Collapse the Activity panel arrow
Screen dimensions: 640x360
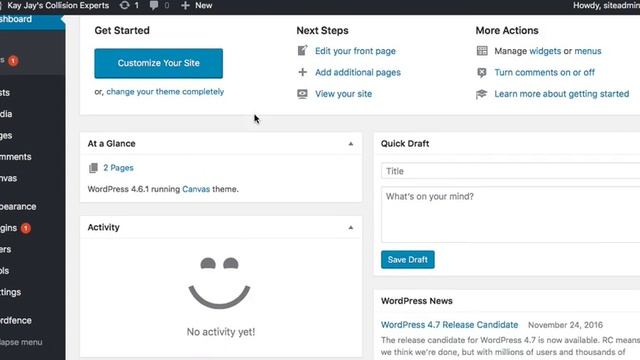351,227
